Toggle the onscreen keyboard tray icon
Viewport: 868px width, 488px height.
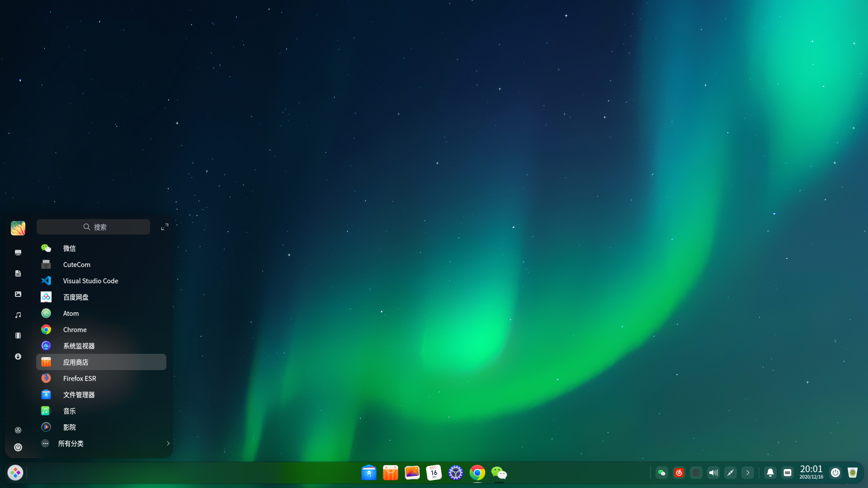(788, 473)
